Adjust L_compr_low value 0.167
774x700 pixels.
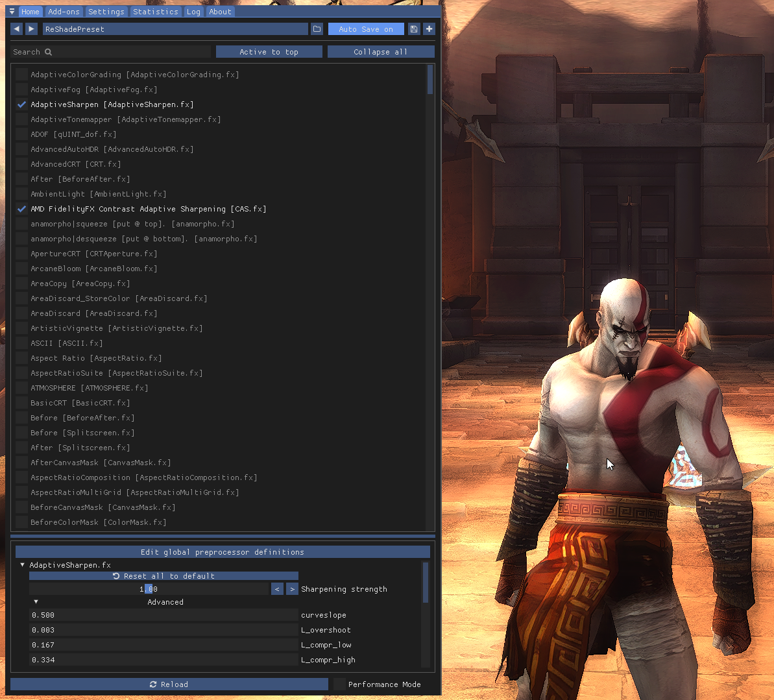163,645
